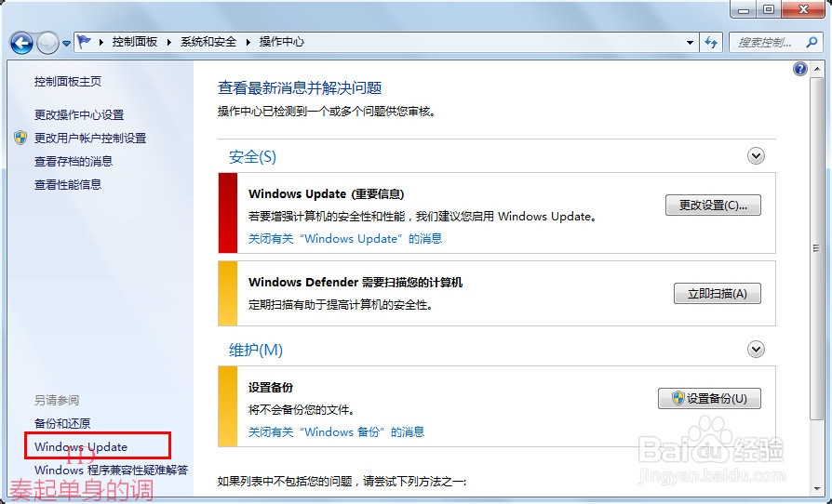Select 控制面板 in the breadcrumb
832x504 pixels.
[x=135, y=42]
